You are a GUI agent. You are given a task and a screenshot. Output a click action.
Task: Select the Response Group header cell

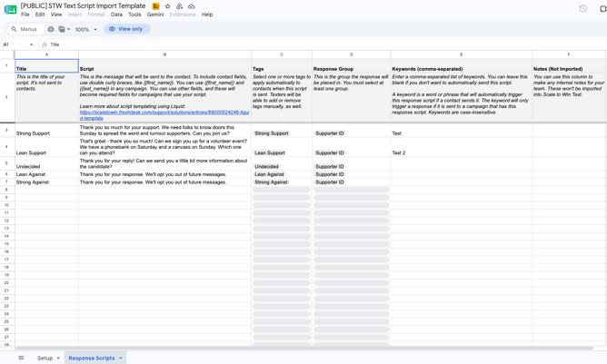click(x=352, y=65)
